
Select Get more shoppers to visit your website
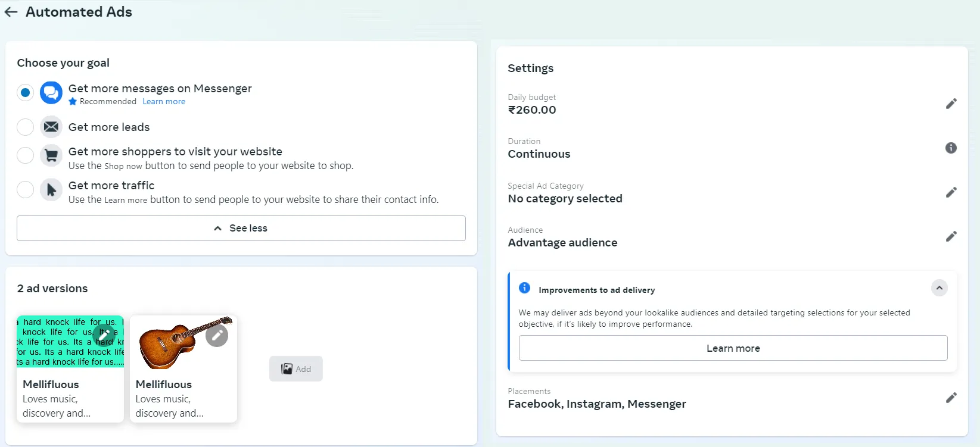coord(24,155)
